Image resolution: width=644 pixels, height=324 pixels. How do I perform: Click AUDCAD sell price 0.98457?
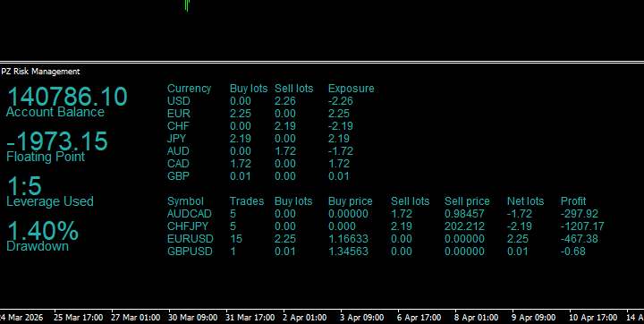pos(464,214)
